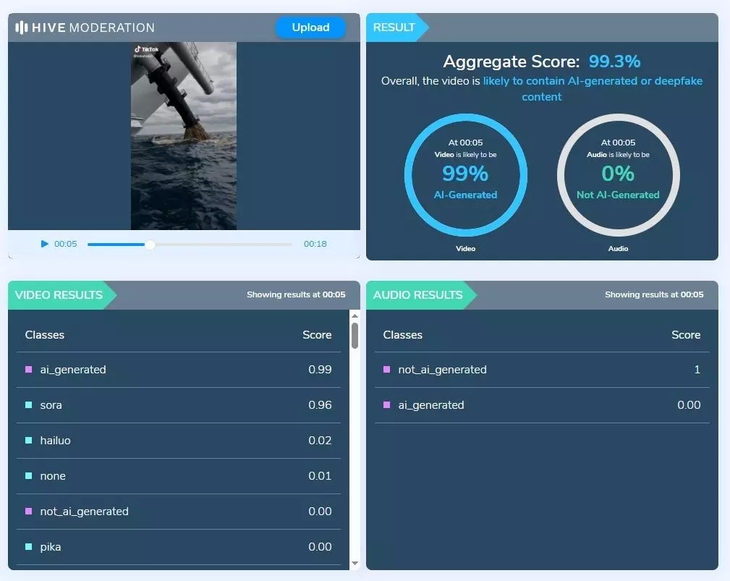Click the purple ai_generated video class marker
The height and width of the screenshot is (581, 730).
point(29,370)
